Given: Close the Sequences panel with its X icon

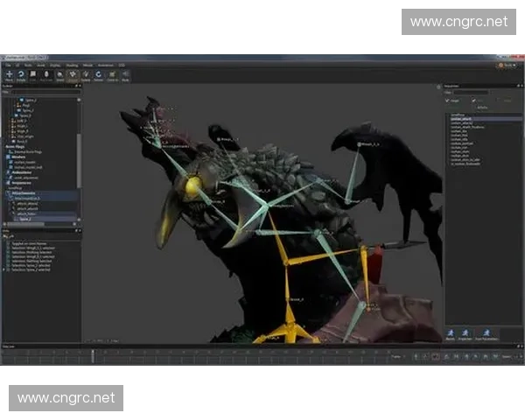Looking at the screenshot, I should point(521,86).
